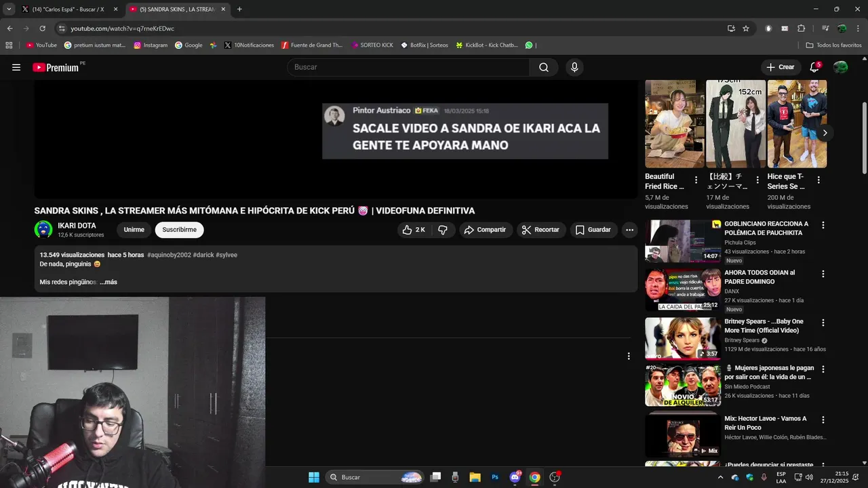Open Discord from the taskbar
Image resolution: width=868 pixels, height=488 pixels.
pyautogui.click(x=515, y=477)
